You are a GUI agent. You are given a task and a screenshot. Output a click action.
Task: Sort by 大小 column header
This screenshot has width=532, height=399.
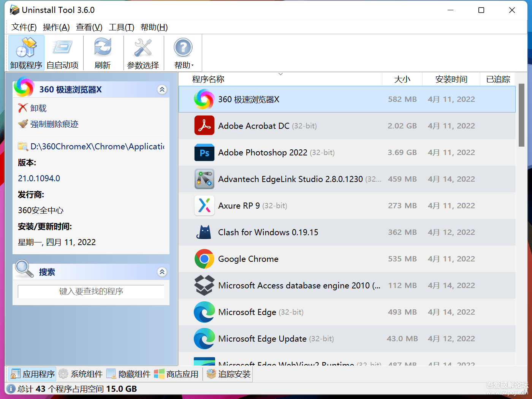click(x=402, y=79)
